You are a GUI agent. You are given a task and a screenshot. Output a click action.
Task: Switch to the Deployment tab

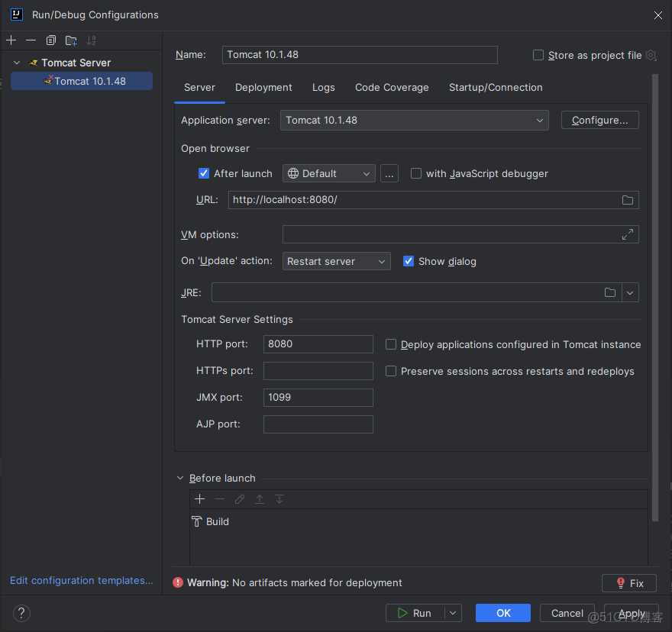(263, 88)
